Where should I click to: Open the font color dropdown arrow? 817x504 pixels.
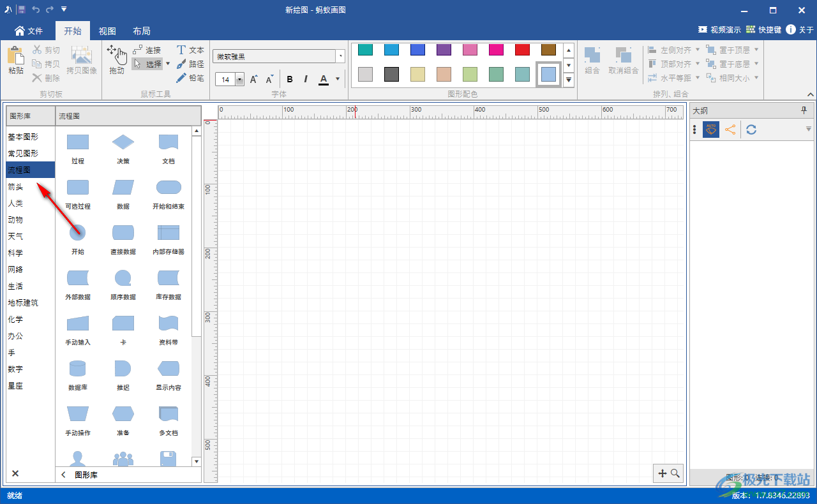point(338,80)
